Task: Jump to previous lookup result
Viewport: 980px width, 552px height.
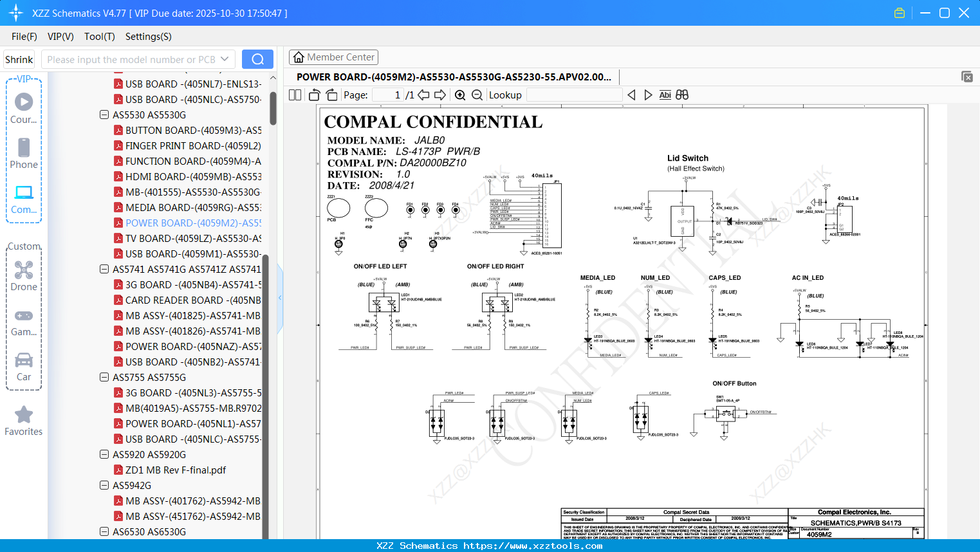Action: 631,95
